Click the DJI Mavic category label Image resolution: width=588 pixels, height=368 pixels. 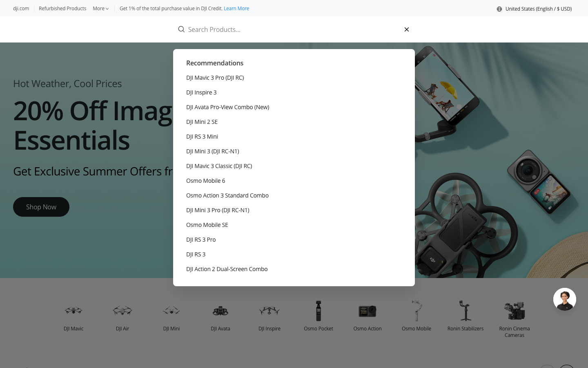click(73, 329)
